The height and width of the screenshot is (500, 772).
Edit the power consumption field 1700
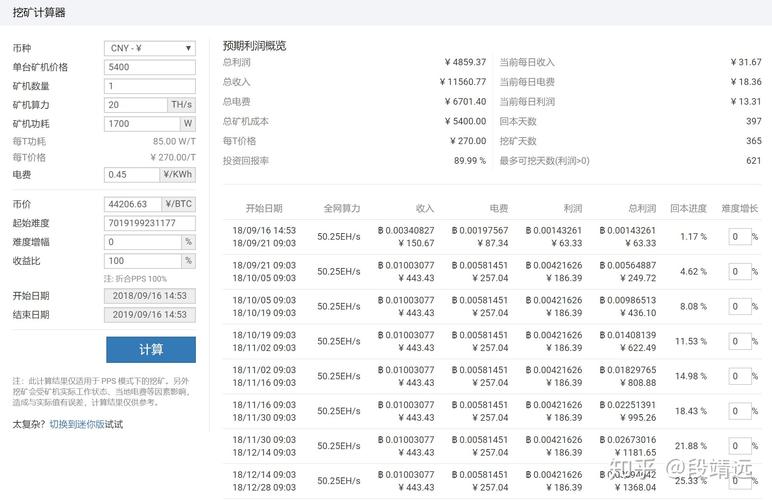coord(142,124)
